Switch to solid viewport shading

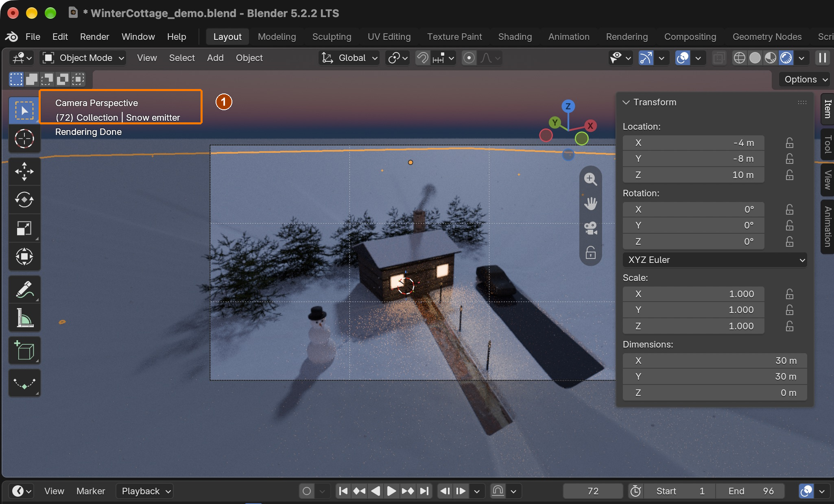click(x=755, y=58)
